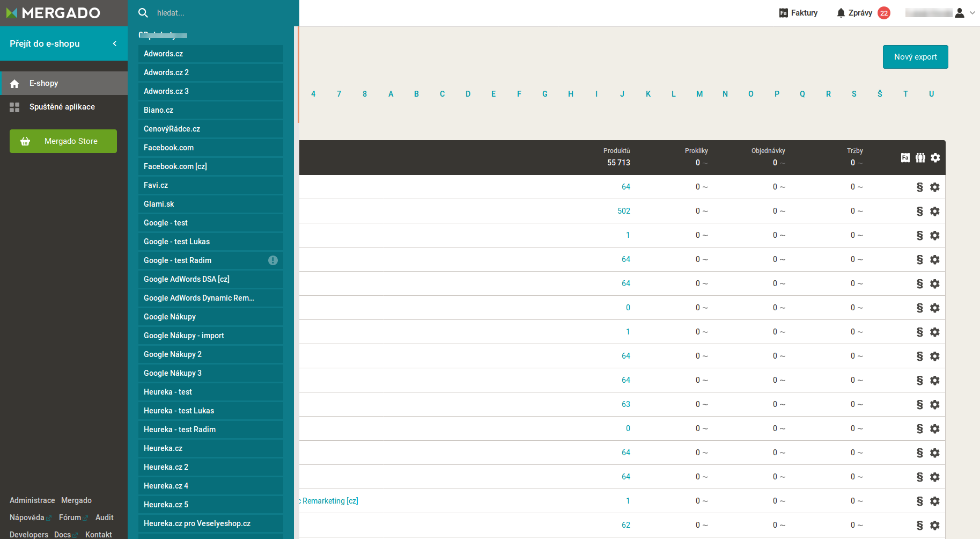Click § icon for row with 62 products
The height and width of the screenshot is (539, 980).
[920, 525]
